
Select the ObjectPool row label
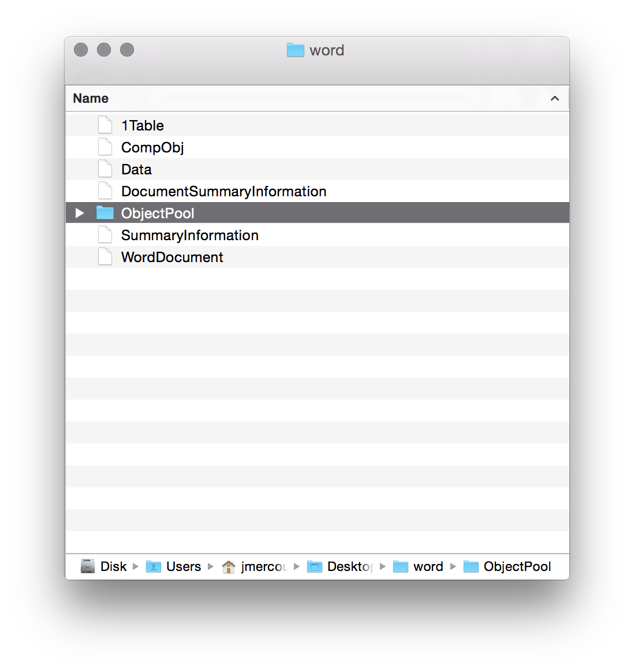(158, 214)
